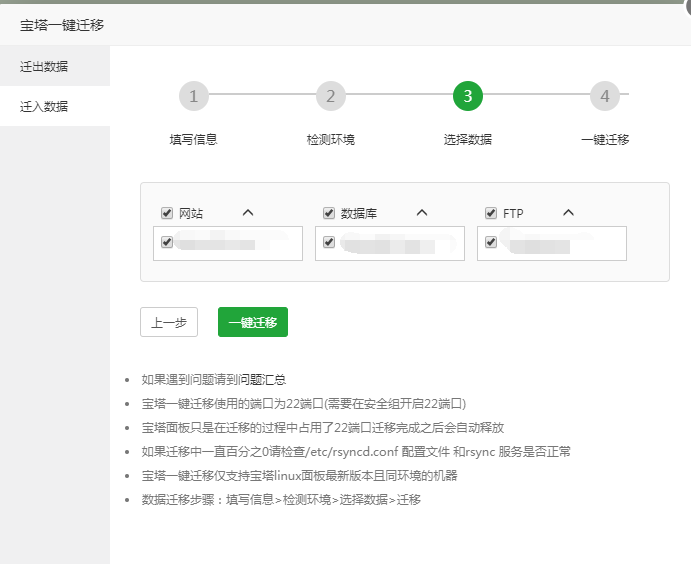Click active step 3 circle 选择数据
The height and width of the screenshot is (564, 691).
[x=468, y=96]
